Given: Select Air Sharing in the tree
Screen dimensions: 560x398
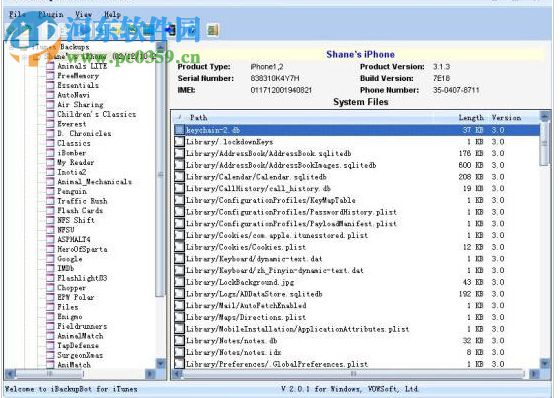Looking at the screenshot, I should 80,105.
